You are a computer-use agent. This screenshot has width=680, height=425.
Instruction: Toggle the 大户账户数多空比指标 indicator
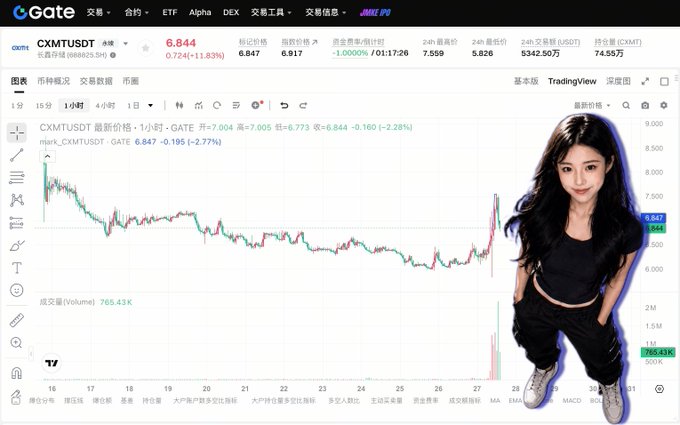pos(205,400)
